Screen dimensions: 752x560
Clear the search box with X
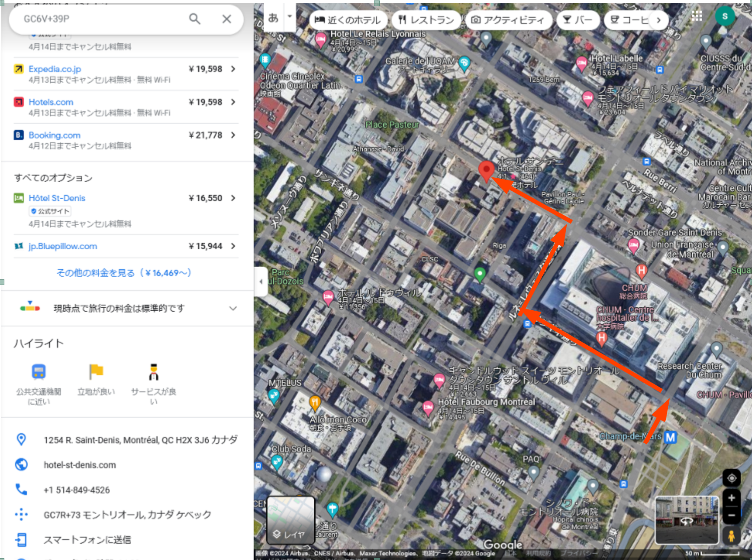(x=226, y=19)
